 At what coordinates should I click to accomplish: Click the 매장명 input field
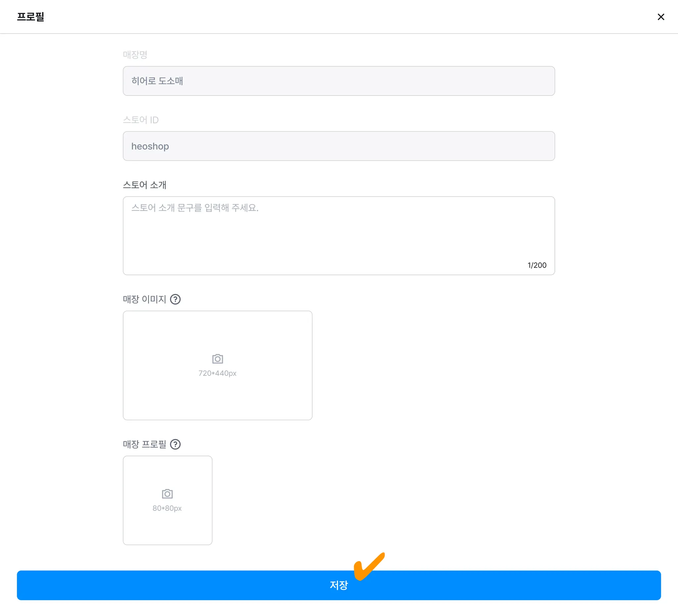click(x=339, y=81)
